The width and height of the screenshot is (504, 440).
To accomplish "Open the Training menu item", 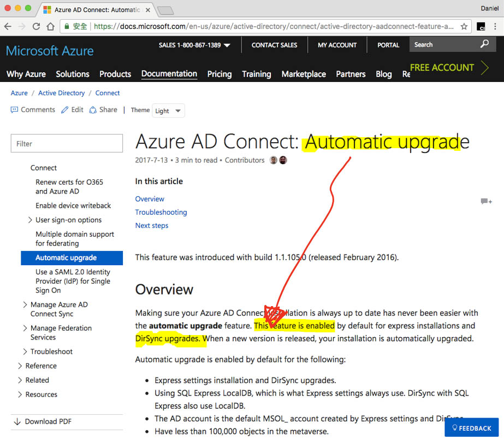I will (257, 74).
